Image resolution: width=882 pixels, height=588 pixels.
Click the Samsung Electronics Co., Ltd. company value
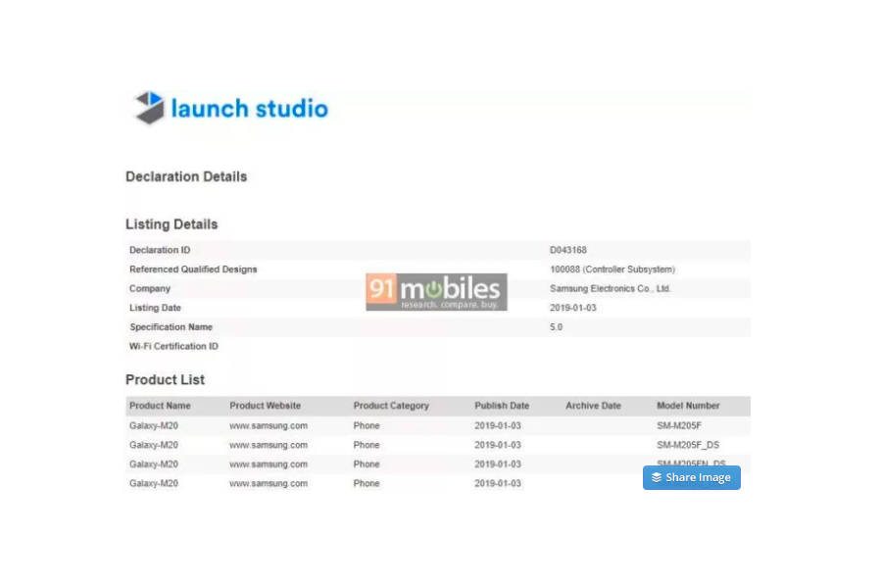(x=610, y=289)
